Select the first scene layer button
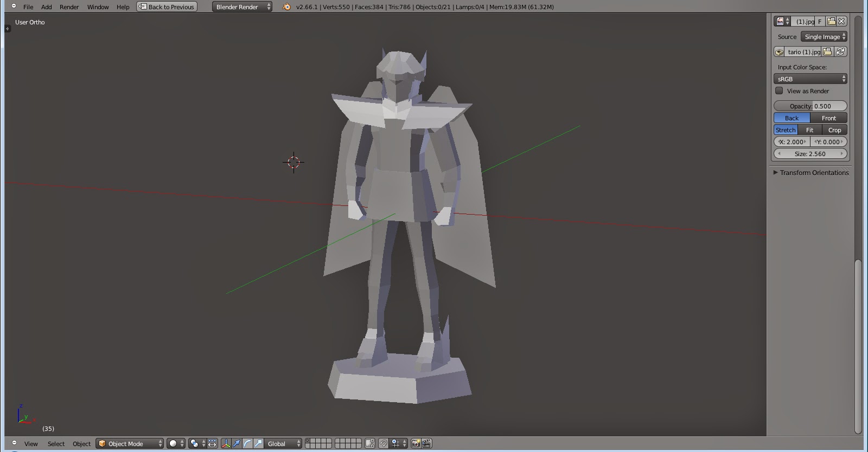 (308, 441)
